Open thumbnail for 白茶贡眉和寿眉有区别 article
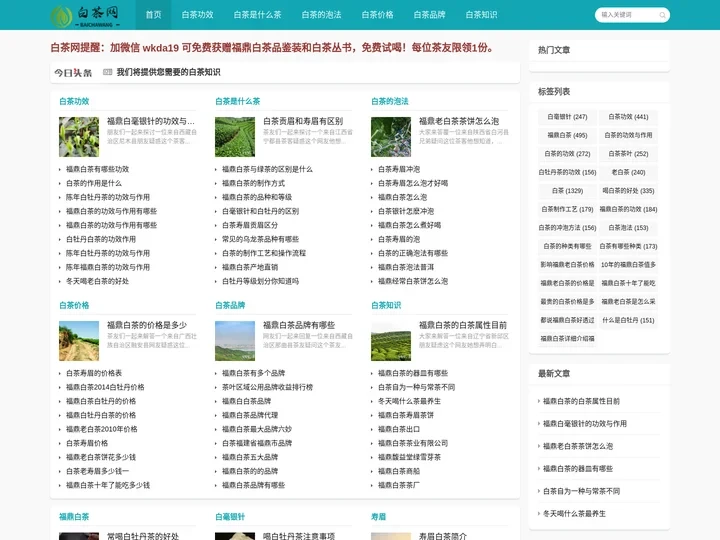This screenshot has width=720, height=540. tap(235, 137)
